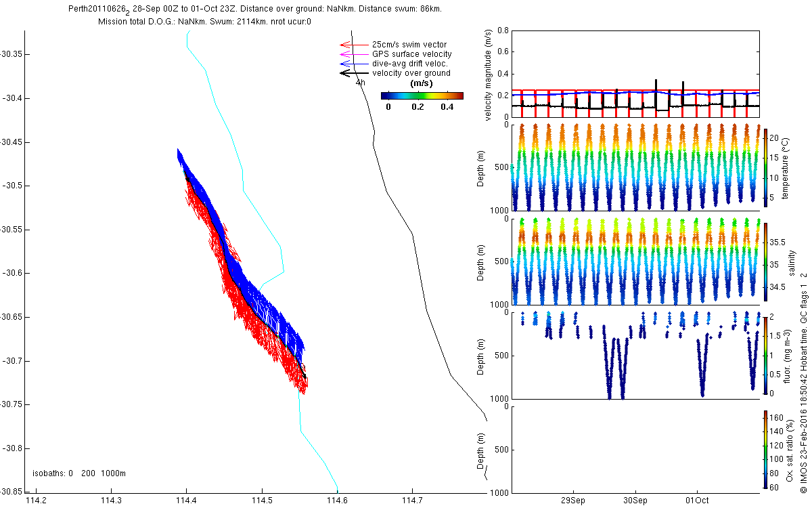Click the '160' oxygen colorbar tick

click(775, 419)
